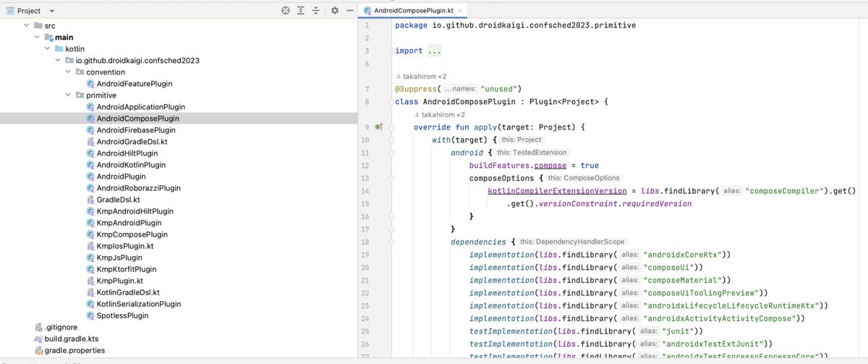
Task: Click kotlinCompilerExtensionVersion in code
Action: coord(557,191)
